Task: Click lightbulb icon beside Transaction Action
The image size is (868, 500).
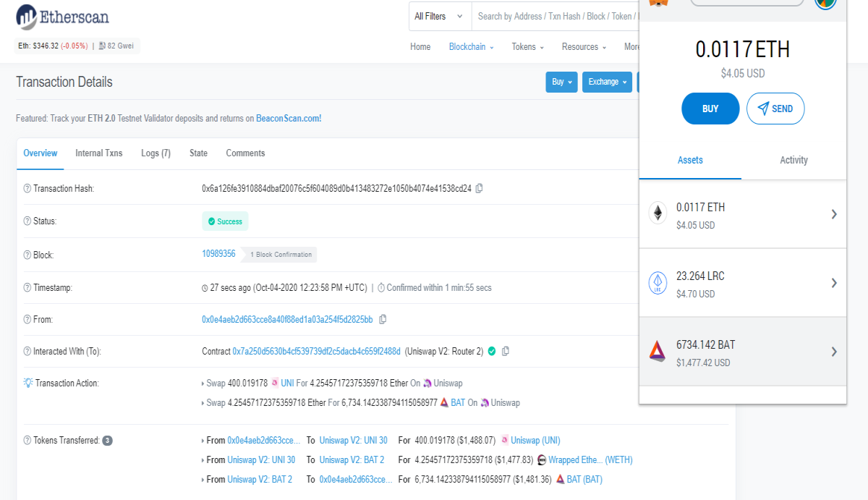Action: click(x=28, y=383)
